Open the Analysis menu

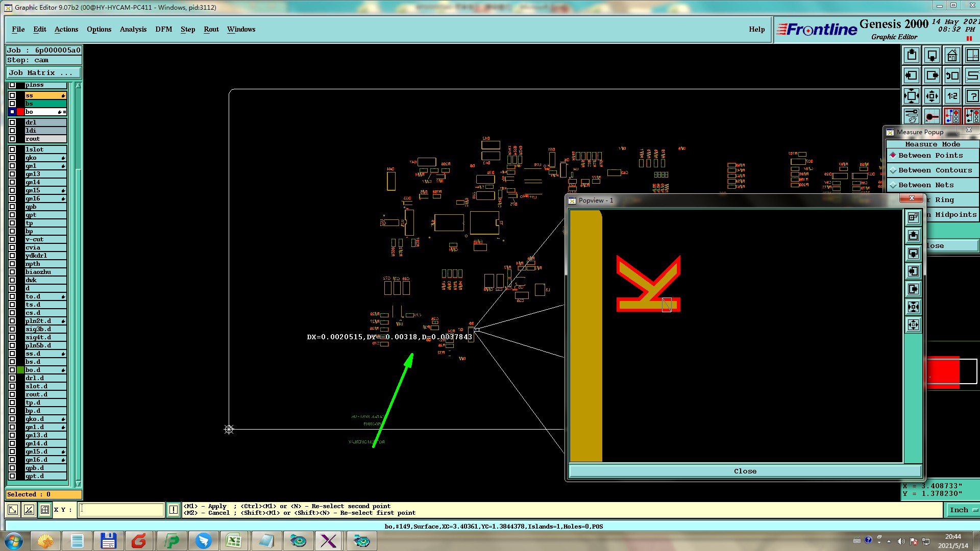pos(133,30)
